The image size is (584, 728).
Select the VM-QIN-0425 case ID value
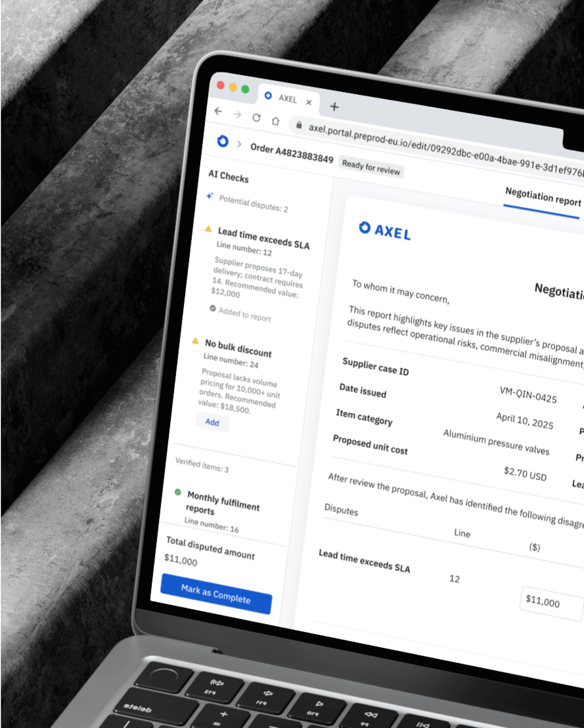pos(528,395)
